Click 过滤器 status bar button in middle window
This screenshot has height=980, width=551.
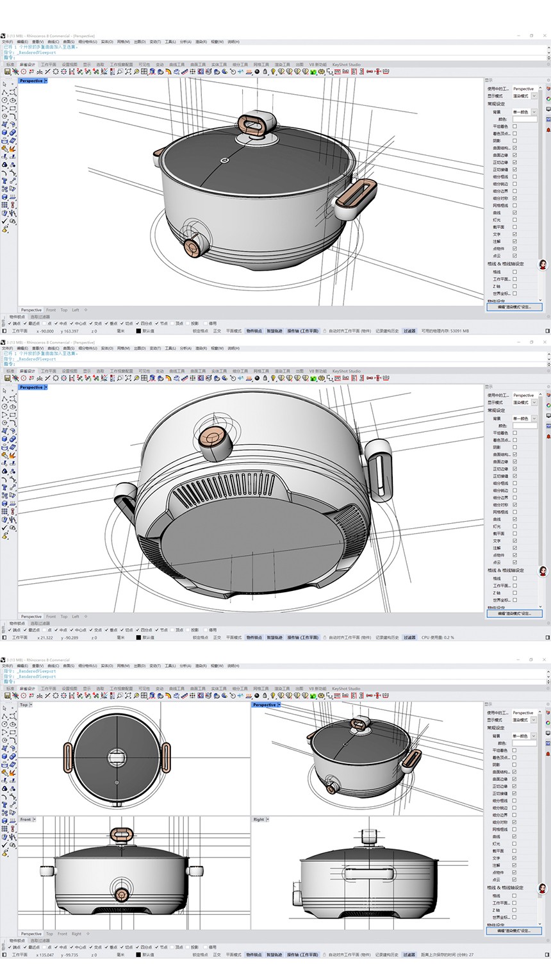coord(409,638)
